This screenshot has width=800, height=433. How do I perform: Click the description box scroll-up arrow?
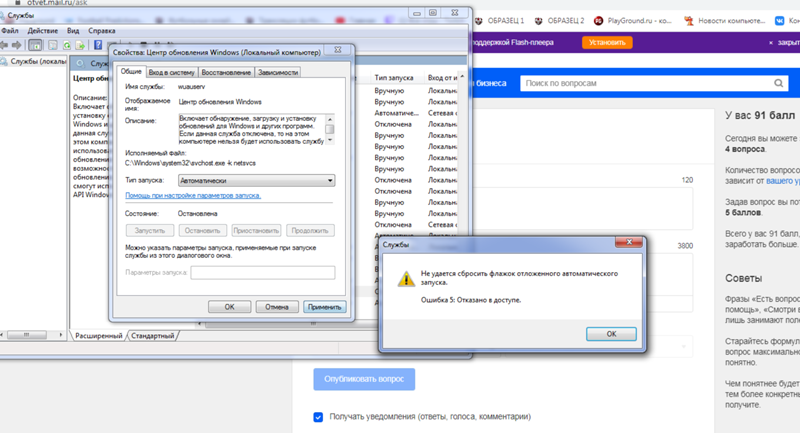pos(330,118)
